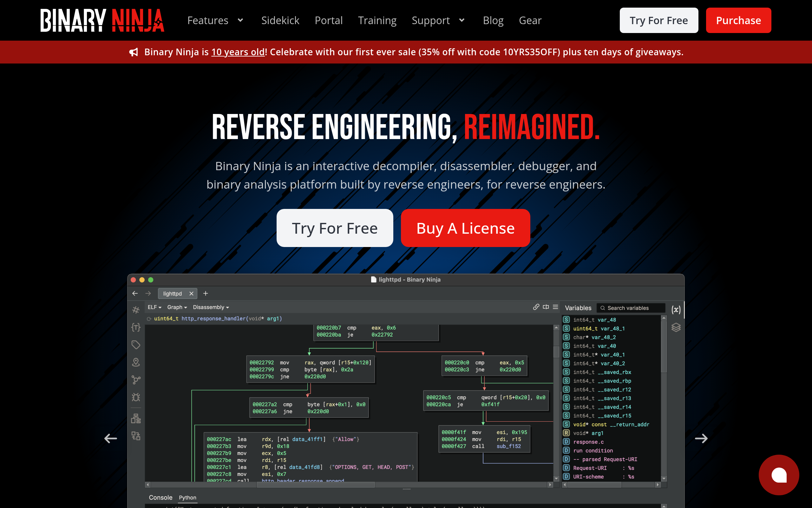
Task: Open the Gear nav item
Action: (530, 21)
